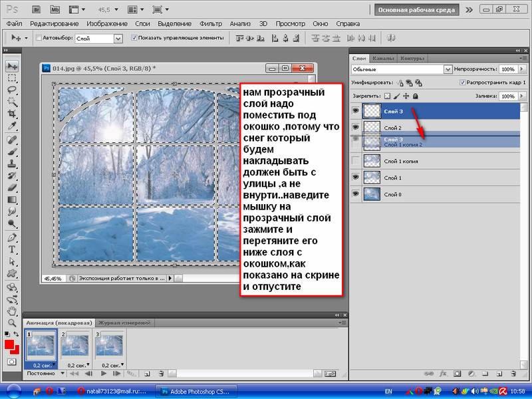Select the Rectangular Marquee tool

pos(12,78)
